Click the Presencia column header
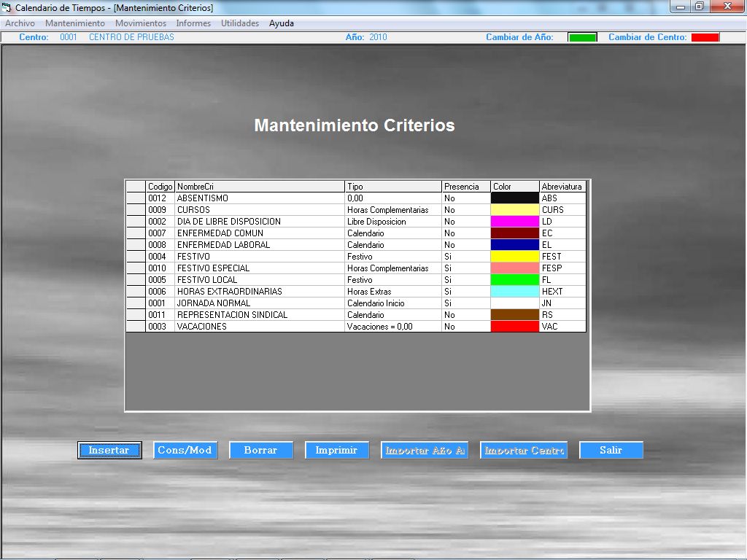The image size is (747, 560). [x=465, y=187]
